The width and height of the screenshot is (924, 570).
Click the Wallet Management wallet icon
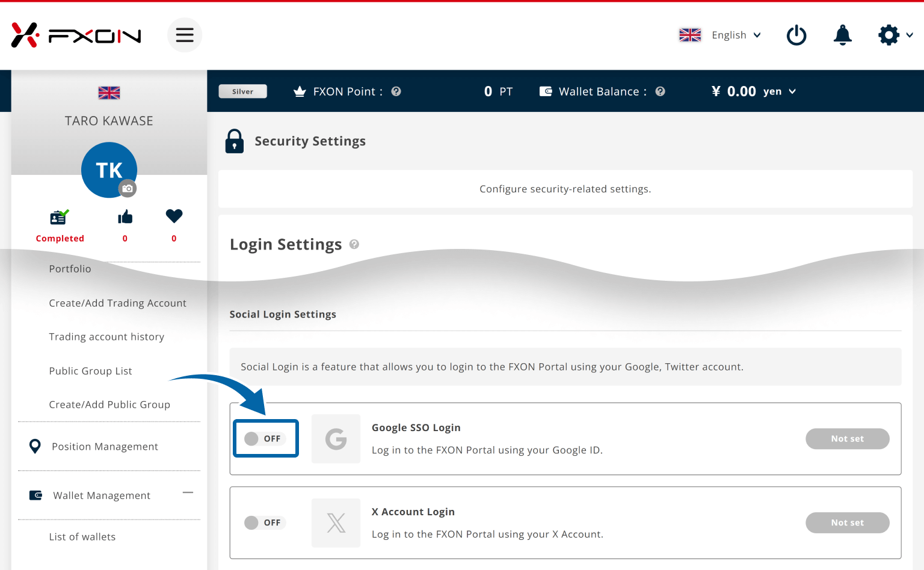[x=35, y=495]
